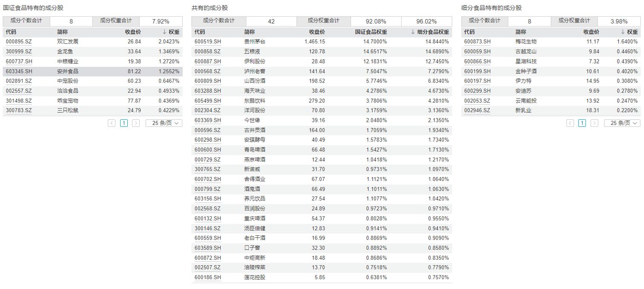The width and height of the screenshot is (644, 289).
Task: Open stock code 002946.SZ link
Action: (x=477, y=110)
